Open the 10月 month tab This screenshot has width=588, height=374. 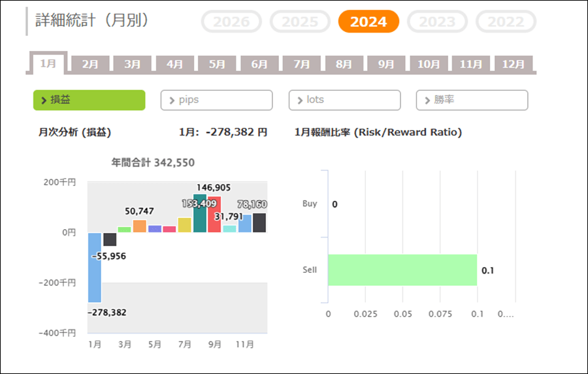(429, 64)
